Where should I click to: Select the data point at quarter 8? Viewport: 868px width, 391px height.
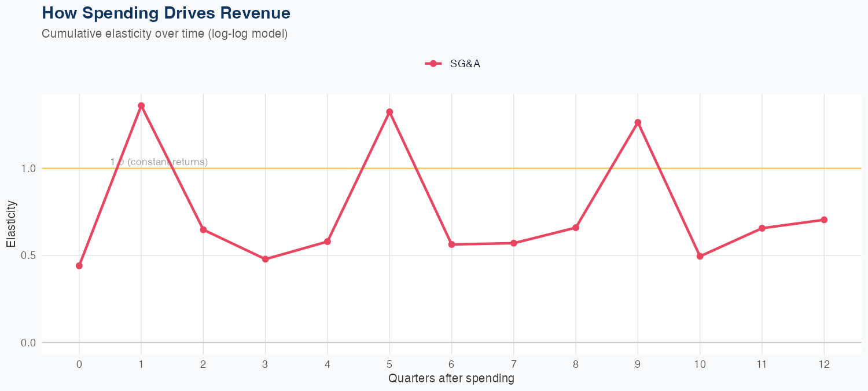tap(576, 228)
